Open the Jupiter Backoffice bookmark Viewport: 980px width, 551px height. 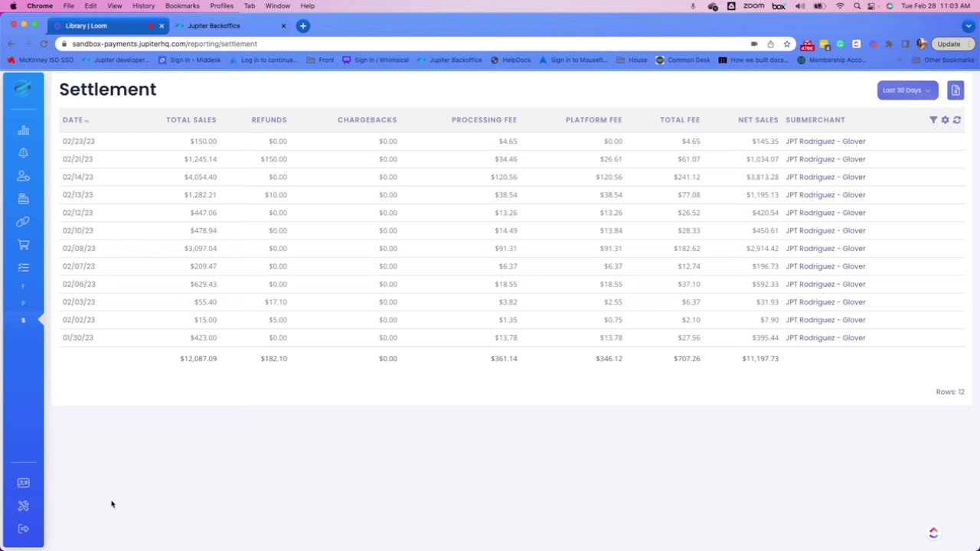pos(450,60)
